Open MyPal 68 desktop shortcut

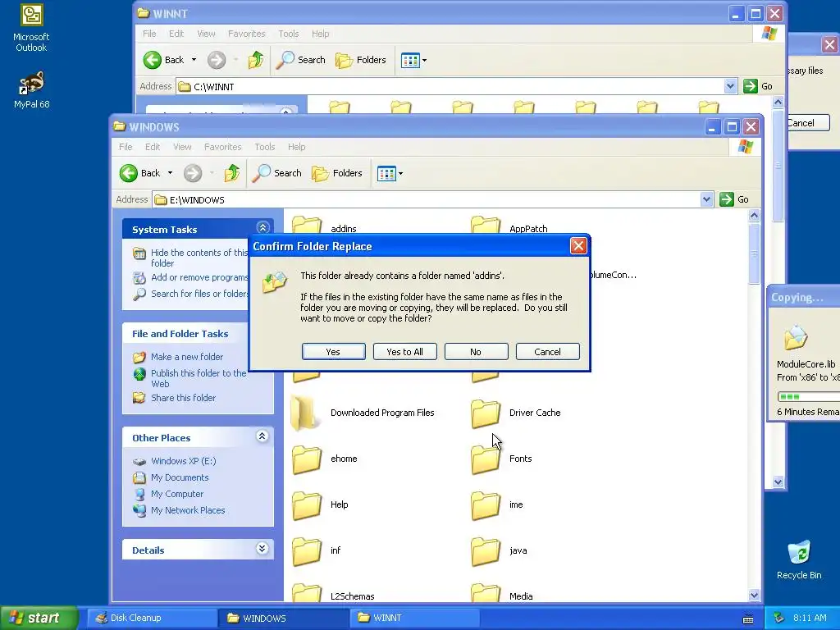pyautogui.click(x=32, y=90)
